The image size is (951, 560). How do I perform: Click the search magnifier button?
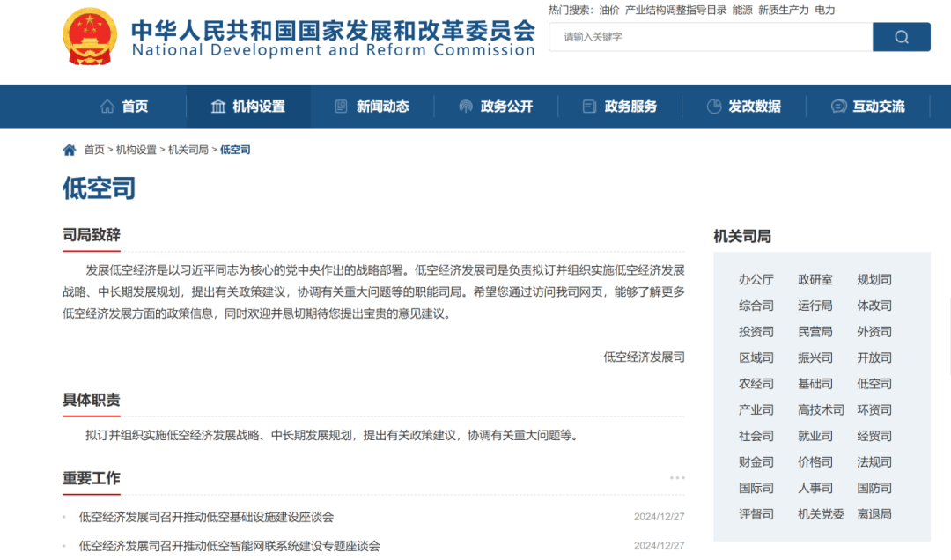(x=901, y=37)
